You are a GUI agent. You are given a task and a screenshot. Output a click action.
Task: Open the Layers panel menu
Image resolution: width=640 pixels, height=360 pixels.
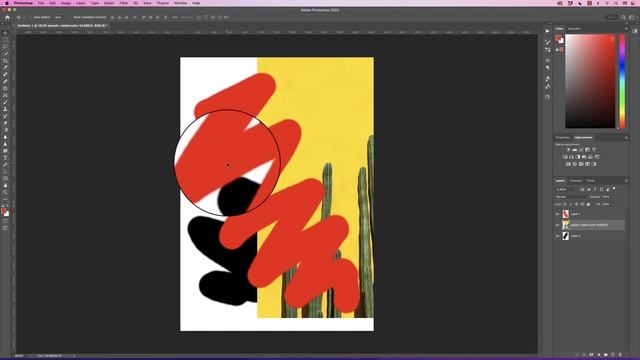pos(626,181)
